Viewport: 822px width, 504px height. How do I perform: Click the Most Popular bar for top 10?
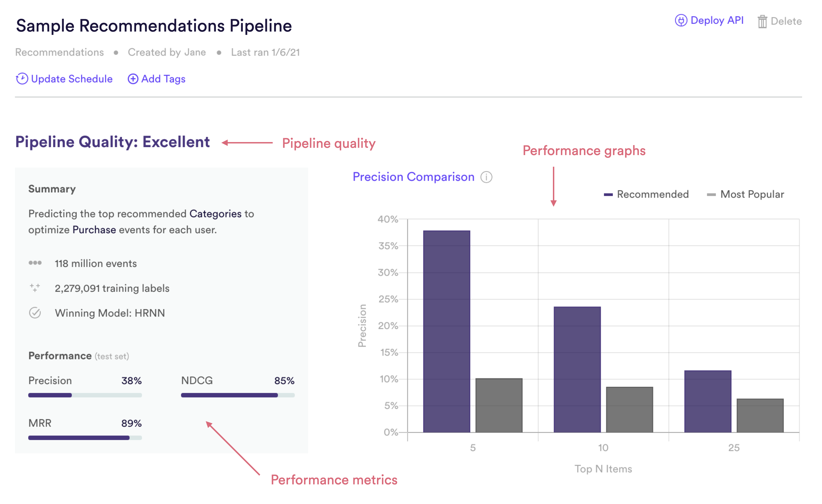point(629,410)
